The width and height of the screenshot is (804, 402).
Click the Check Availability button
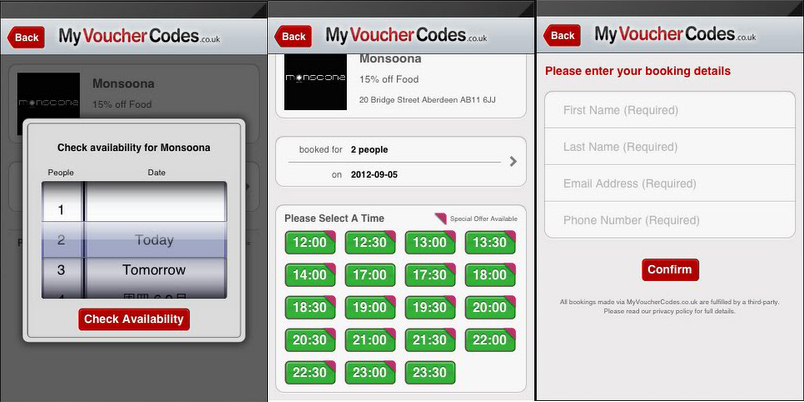click(x=134, y=319)
